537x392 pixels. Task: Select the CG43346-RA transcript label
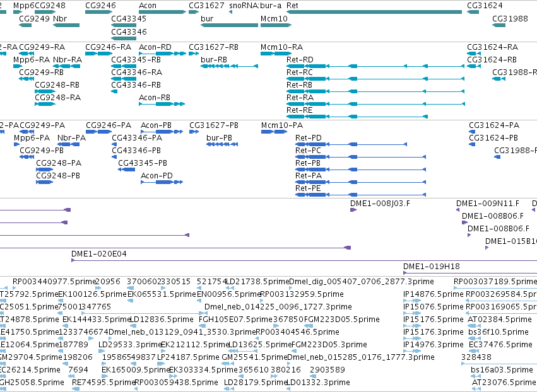(137, 72)
